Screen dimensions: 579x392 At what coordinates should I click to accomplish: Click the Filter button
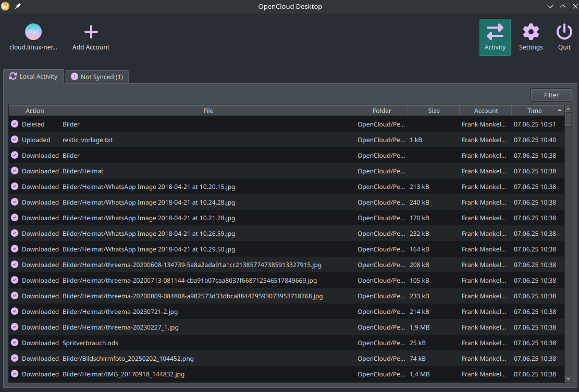pyautogui.click(x=551, y=95)
